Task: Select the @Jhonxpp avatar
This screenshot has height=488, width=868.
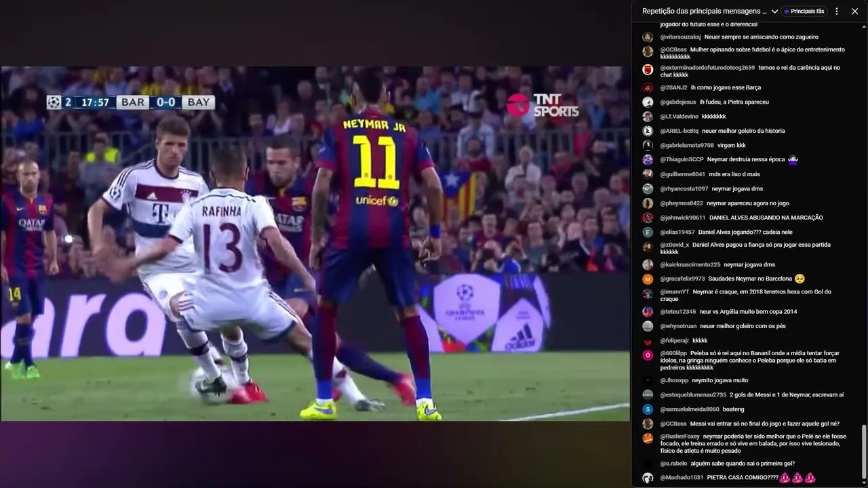Action: tap(648, 381)
